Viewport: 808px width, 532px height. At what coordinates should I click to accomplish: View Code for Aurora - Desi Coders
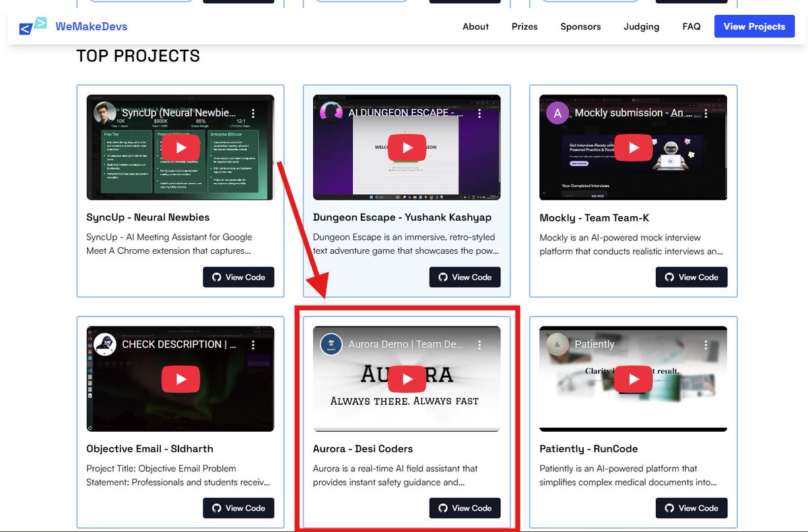click(x=465, y=508)
